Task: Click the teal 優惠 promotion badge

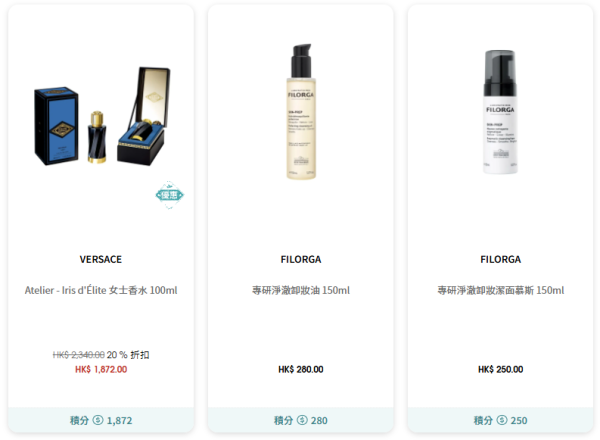Action: click(170, 195)
